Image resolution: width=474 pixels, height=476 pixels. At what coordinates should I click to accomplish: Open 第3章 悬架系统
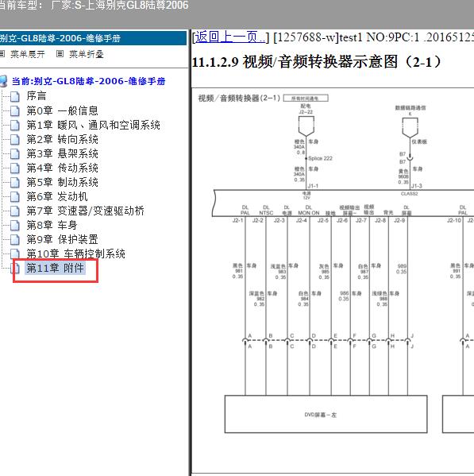[62, 153]
